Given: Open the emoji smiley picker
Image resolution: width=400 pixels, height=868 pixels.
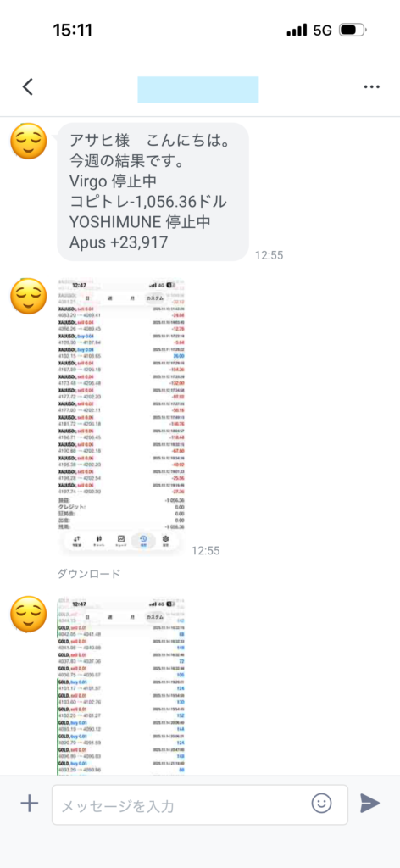Looking at the screenshot, I should [321, 803].
